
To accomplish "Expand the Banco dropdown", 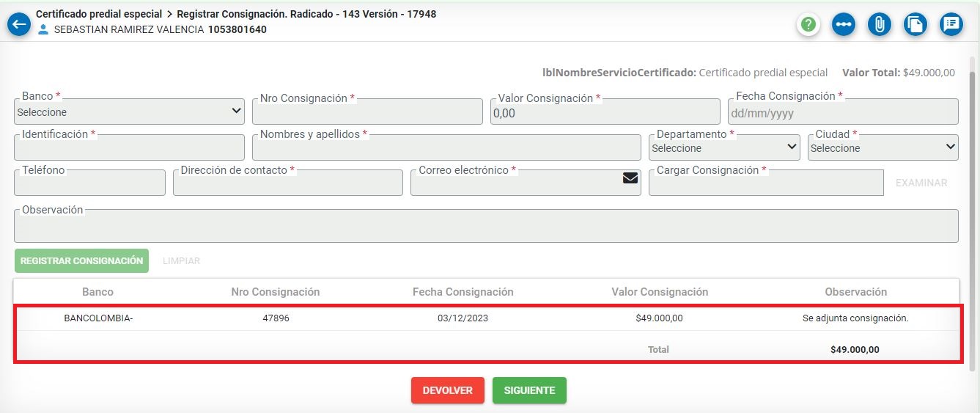I will click(129, 112).
